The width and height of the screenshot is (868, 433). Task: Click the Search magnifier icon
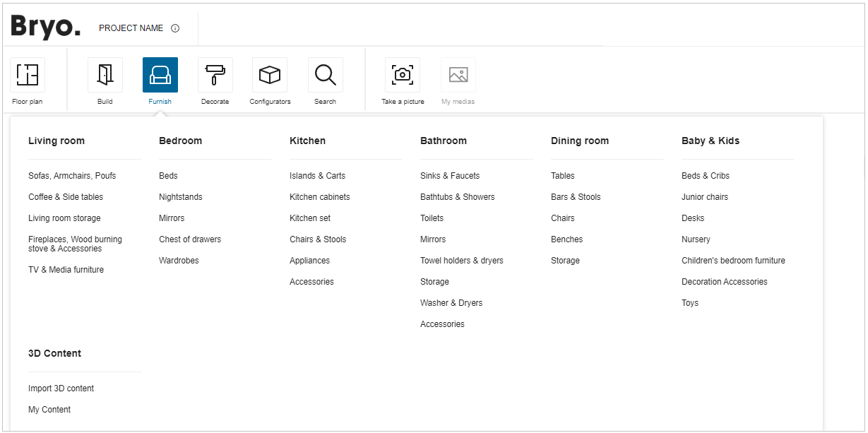(325, 75)
